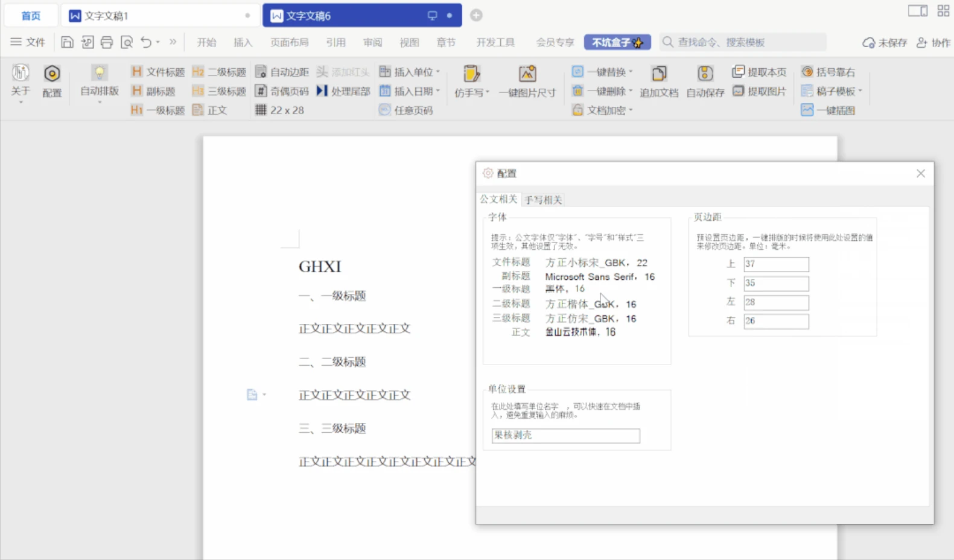Close the 配置 dialog

pyautogui.click(x=921, y=174)
